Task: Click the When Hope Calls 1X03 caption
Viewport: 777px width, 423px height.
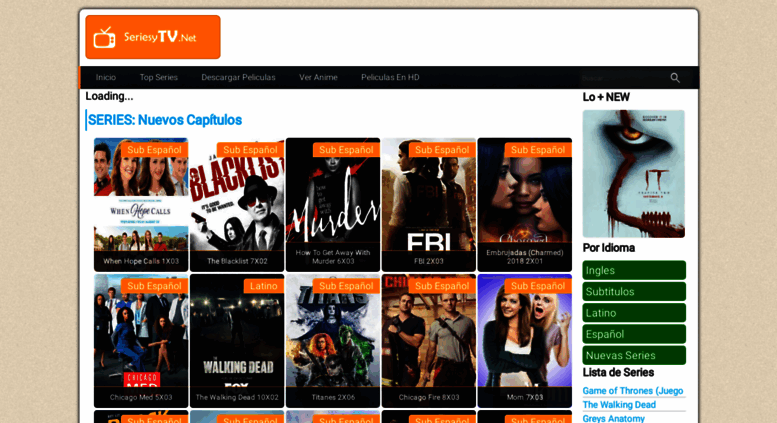Action: point(141,261)
